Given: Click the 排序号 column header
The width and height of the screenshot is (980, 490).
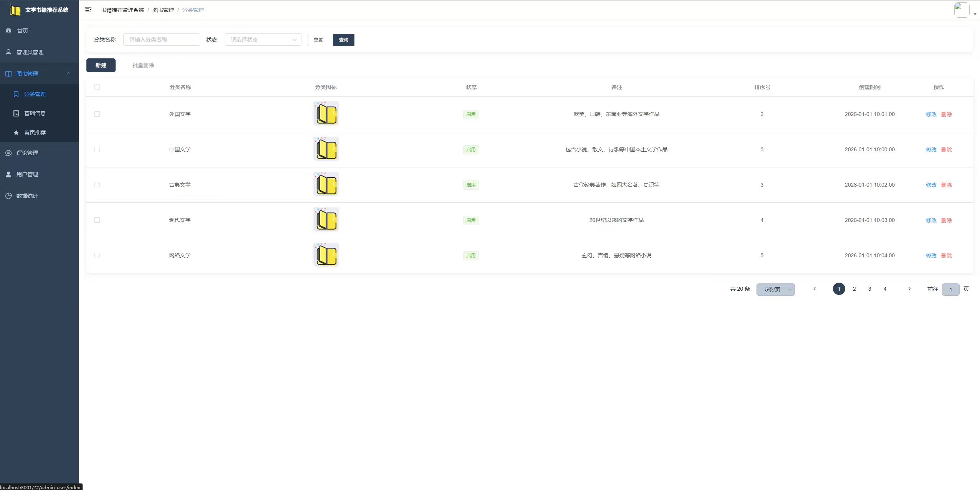Looking at the screenshot, I should click(x=762, y=87).
